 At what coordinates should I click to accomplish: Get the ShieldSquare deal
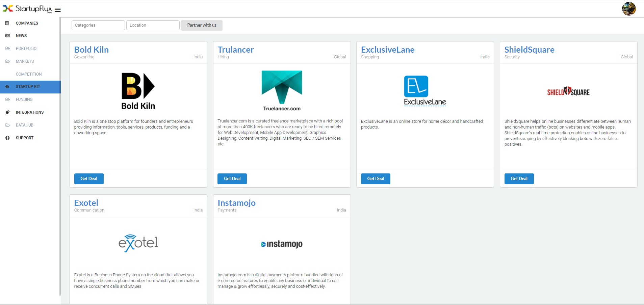coord(519,179)
